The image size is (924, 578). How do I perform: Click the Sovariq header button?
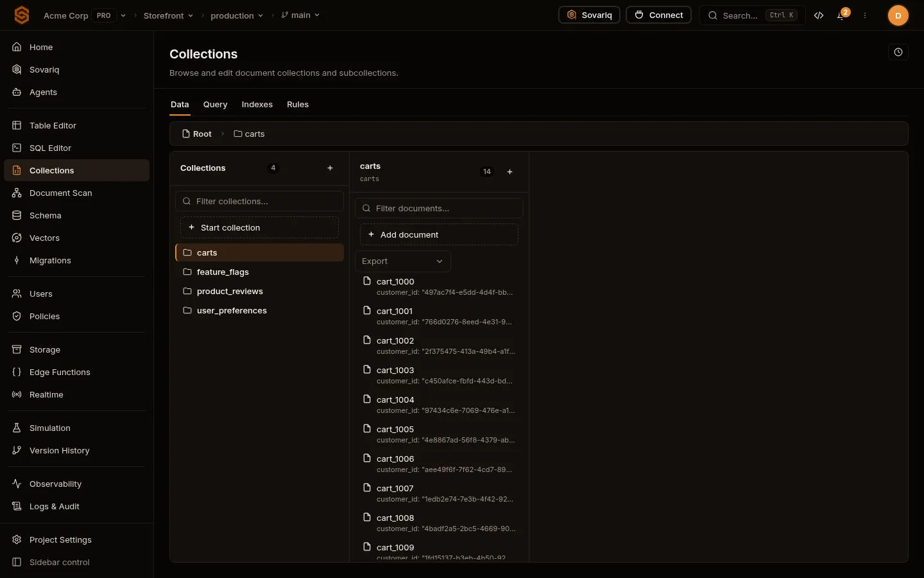(589, 15)
